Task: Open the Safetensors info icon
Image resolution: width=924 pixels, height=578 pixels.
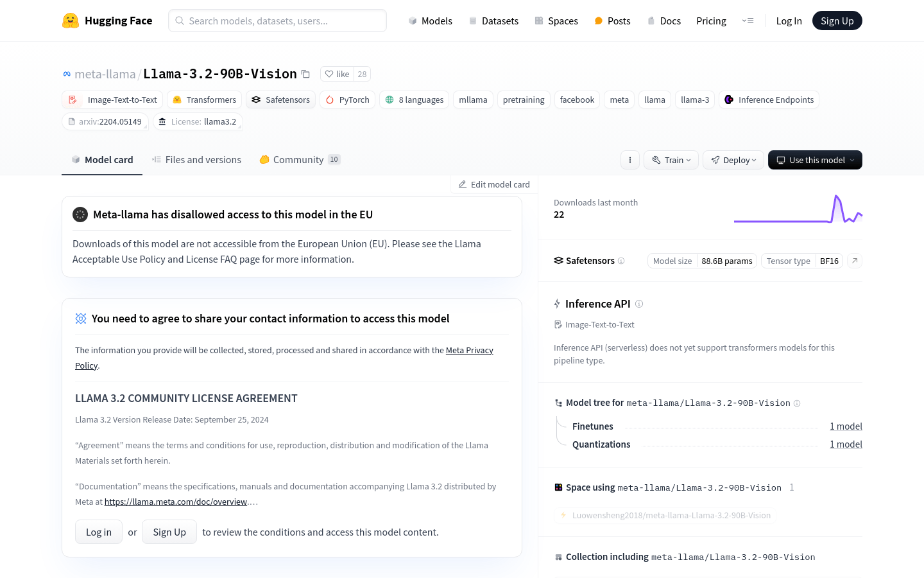Action: coord(621,261)
